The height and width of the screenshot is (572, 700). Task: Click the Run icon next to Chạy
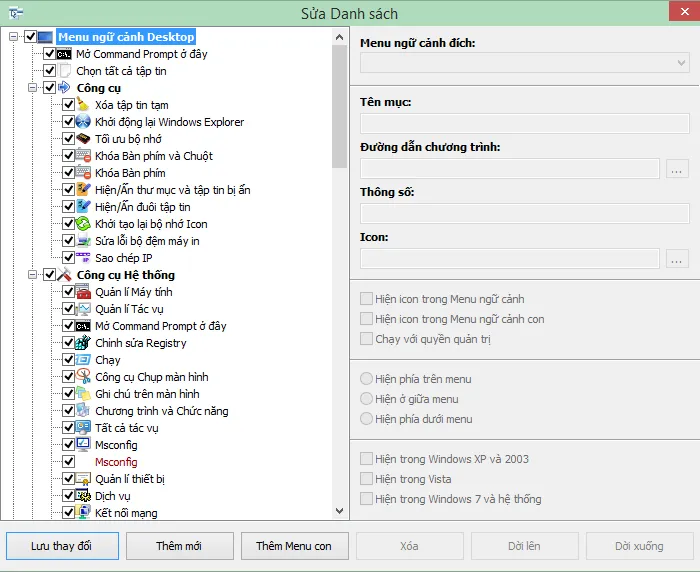[x=83, y=359]
